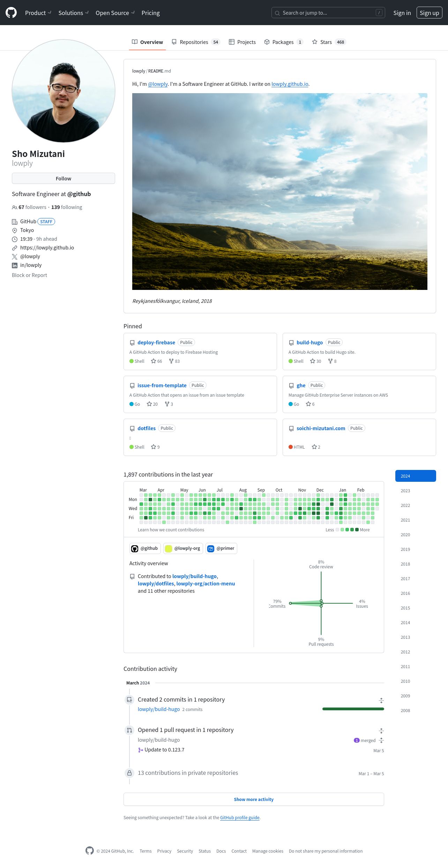Viewport: 448px width, 868px height.
Task: Open the @github organization link in bio
Action: point(79,194)
